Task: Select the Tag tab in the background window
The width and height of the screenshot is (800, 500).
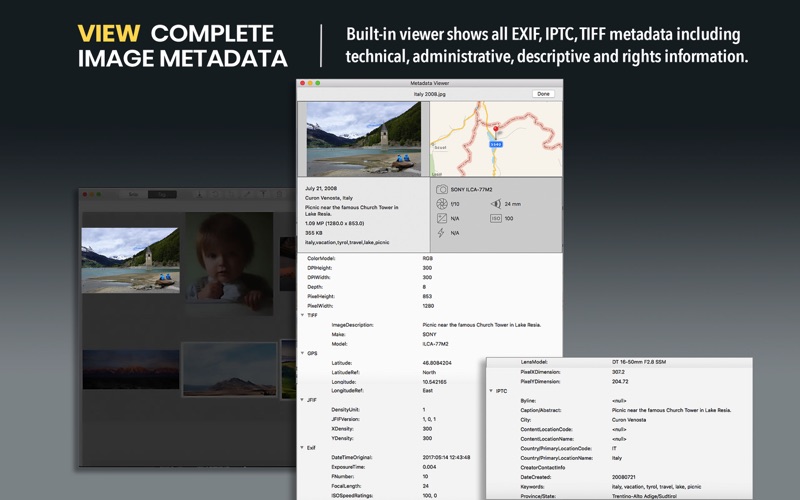Action: click(162, 194)
